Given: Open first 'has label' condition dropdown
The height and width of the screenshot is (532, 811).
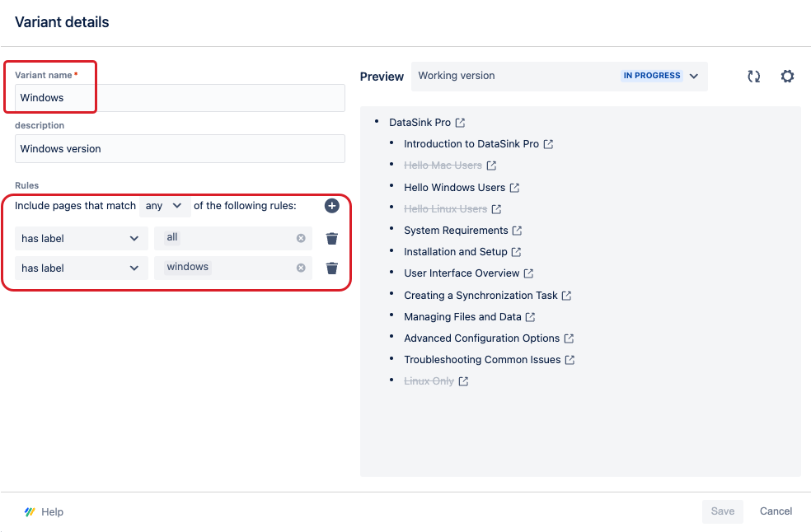Looking at the screenshot, I should tap(82, 238).
